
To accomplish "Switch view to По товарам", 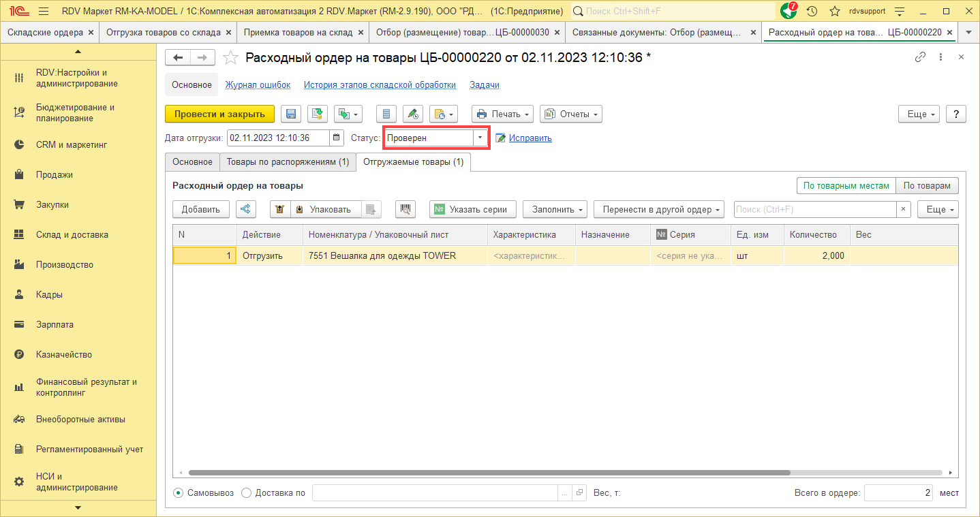I will point(927,185).
